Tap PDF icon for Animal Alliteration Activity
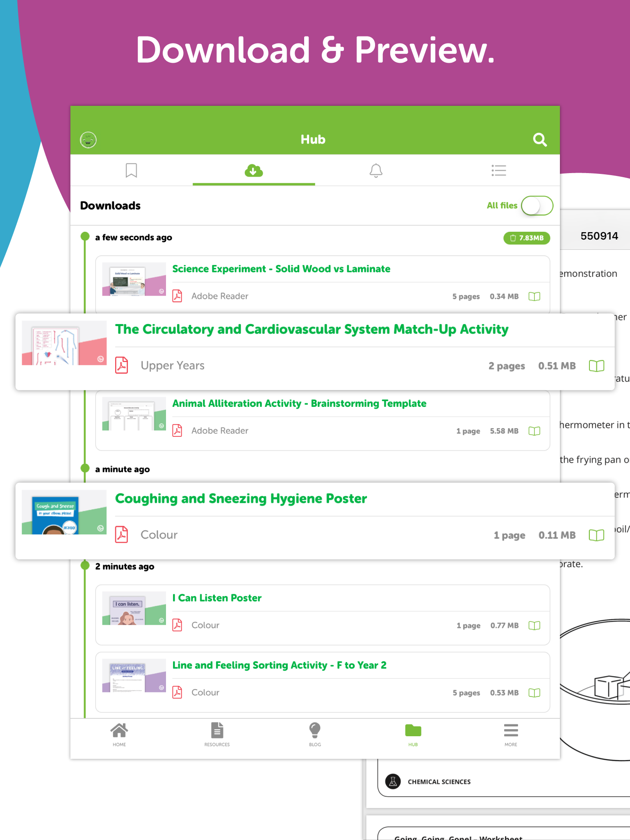630x840 pixels. (177, 430)
